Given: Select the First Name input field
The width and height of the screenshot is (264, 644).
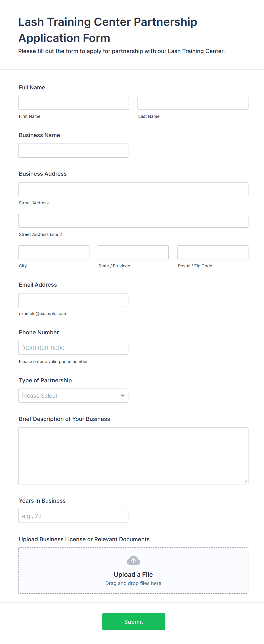Looking at the screenshot, I should [x=74, y=103].
